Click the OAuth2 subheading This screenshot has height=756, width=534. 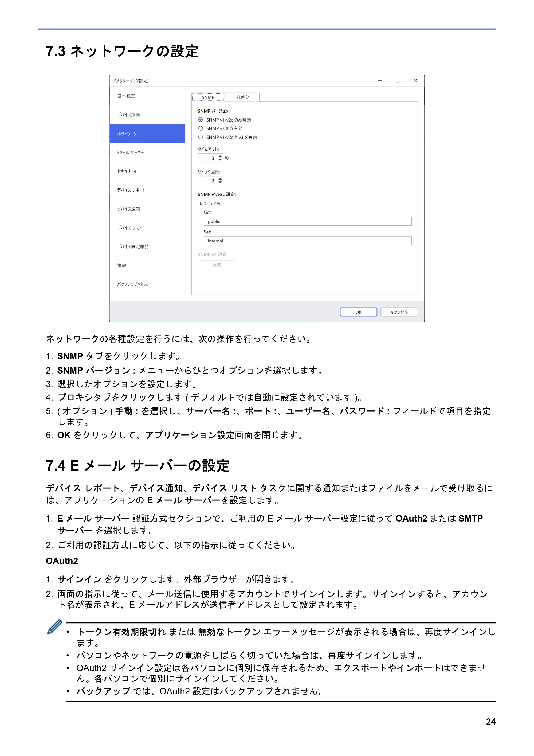point(62,561)
